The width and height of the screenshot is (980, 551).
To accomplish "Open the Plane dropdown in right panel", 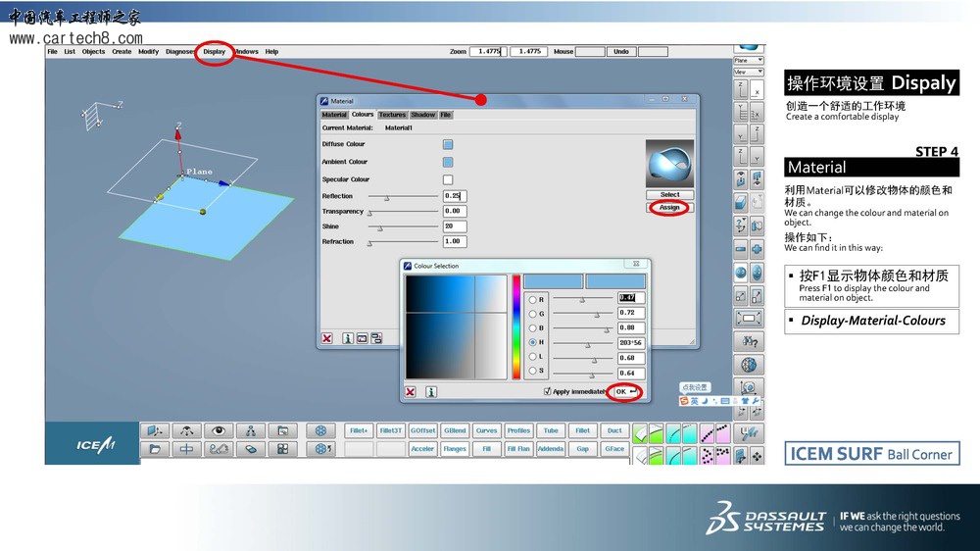I will pos(749,60).
